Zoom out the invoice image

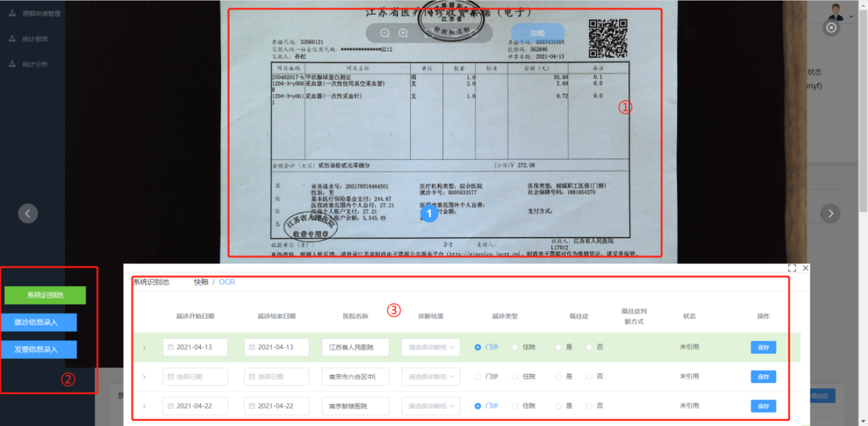click(x=385, y=33)
